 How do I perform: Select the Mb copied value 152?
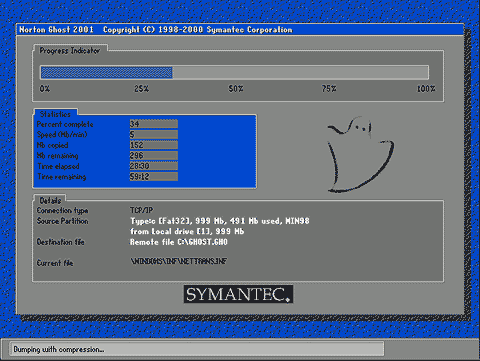pos(154,145)
